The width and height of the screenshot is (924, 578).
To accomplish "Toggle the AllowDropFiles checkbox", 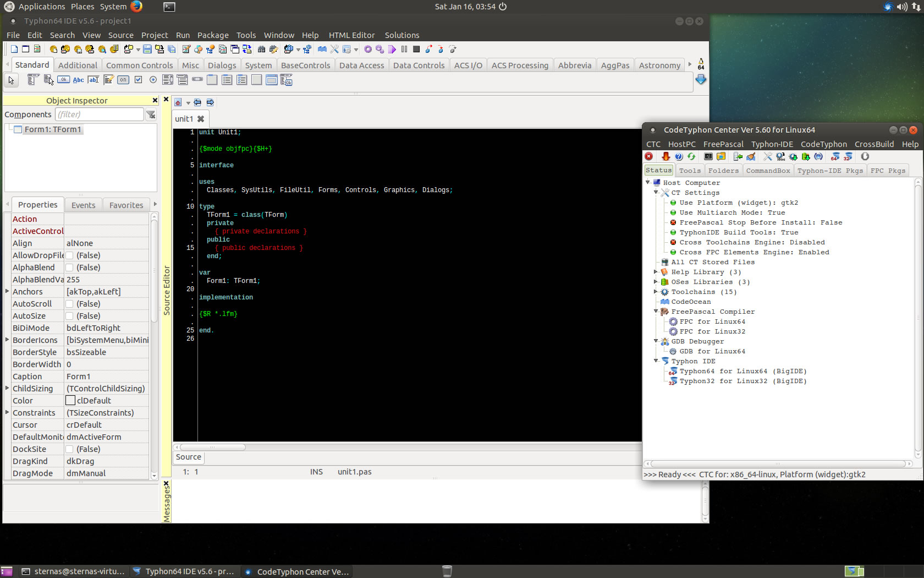I will (70, 255).
